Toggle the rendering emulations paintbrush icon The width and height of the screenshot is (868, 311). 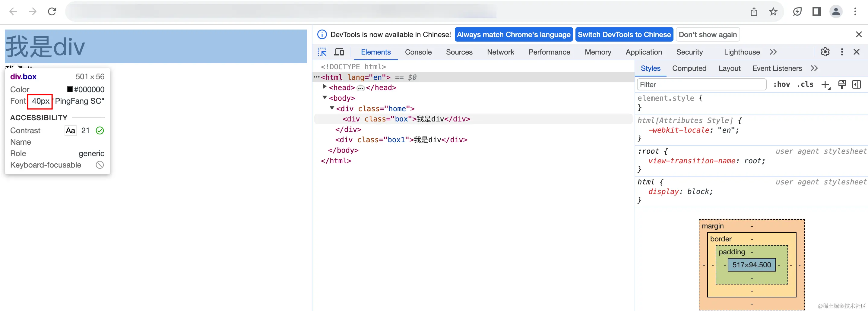click(842, 84)
